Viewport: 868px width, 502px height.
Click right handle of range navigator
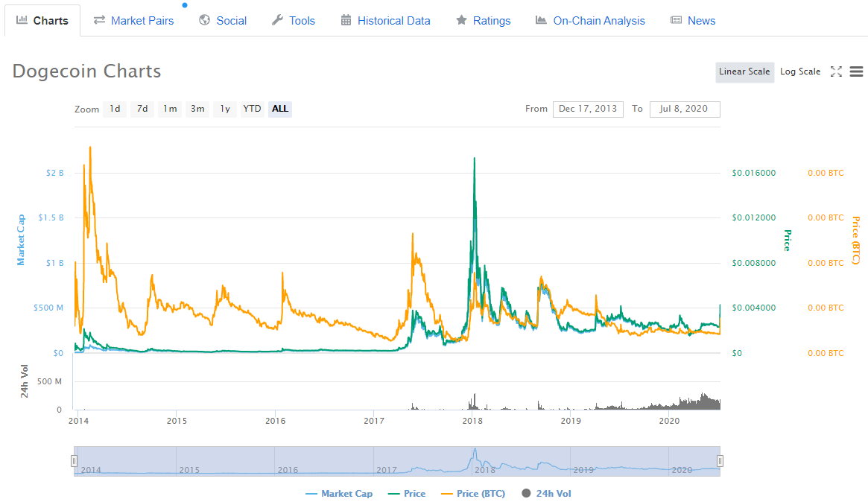click(x=720, y=461)
